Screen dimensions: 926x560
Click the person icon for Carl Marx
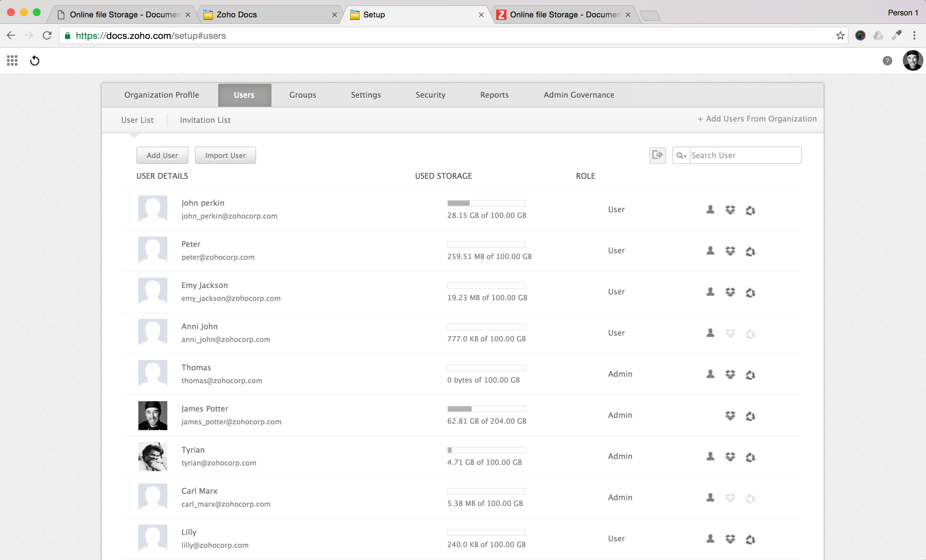click(710, 497)
